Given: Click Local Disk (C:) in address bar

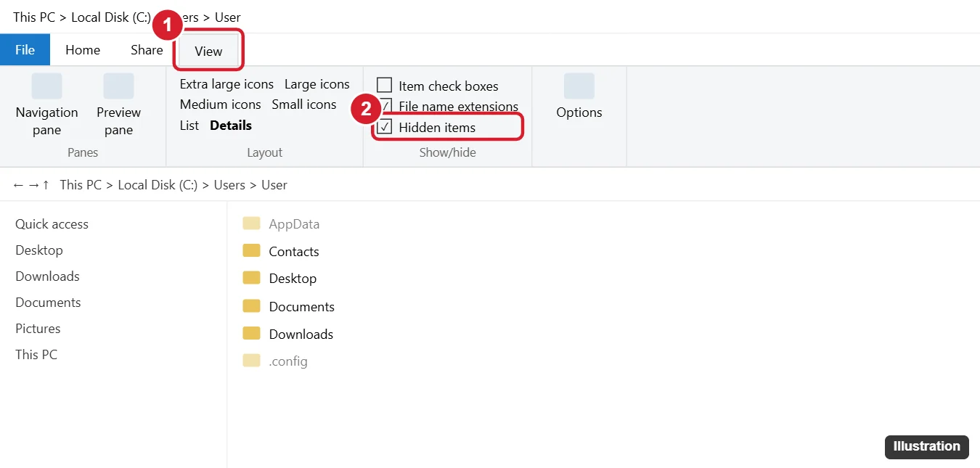Looking at the screenshot, I should point(158,185).
